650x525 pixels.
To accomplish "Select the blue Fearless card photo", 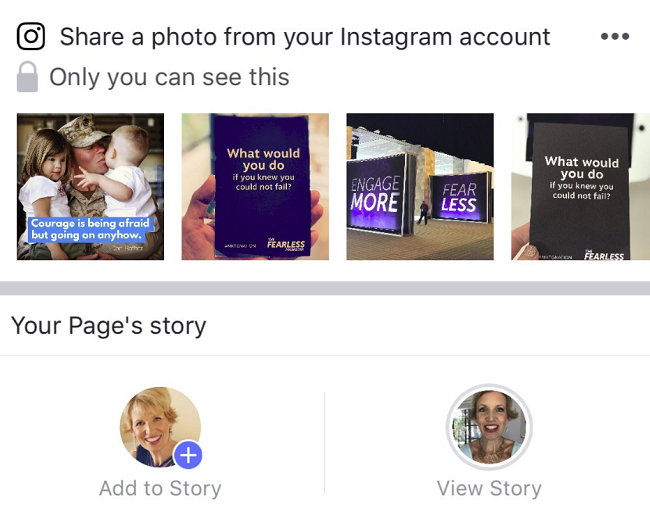I will coord(255,187).
